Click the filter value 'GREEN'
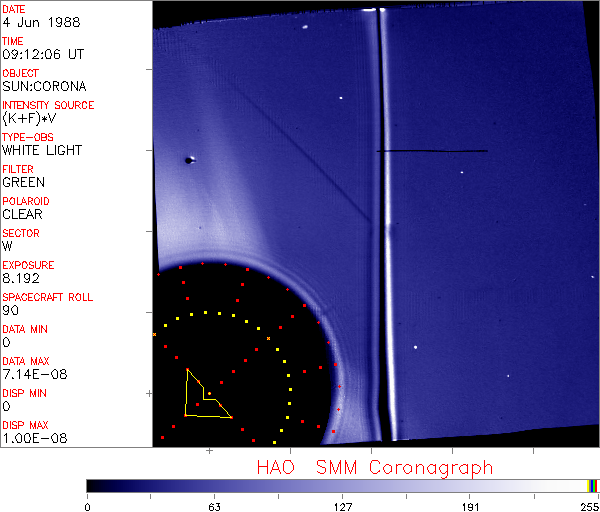 pyautogui.click(x=23, y=183)
